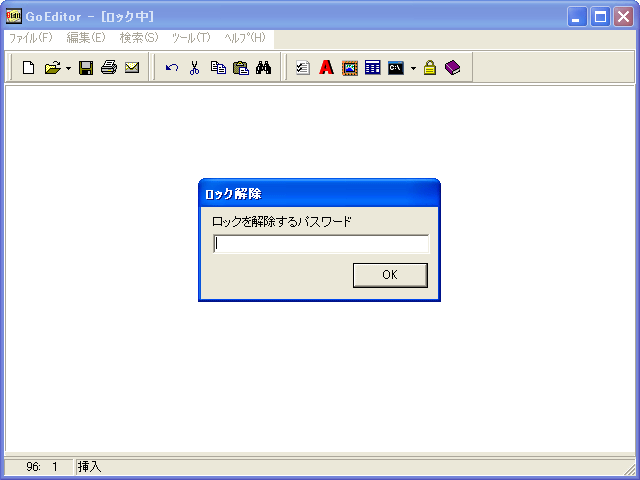This screenshot has height=480, width=640.
Task: Close the GoEditor window
Action: tap(623, 17)
